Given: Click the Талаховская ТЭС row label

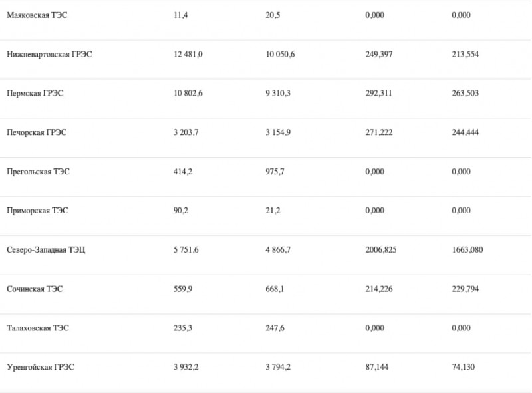Looking at the screenshot, I should click(38, 328).
